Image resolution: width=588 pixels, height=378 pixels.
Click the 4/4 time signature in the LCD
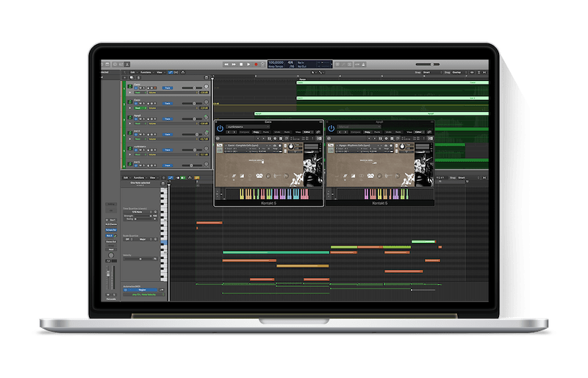click(290, 63)
